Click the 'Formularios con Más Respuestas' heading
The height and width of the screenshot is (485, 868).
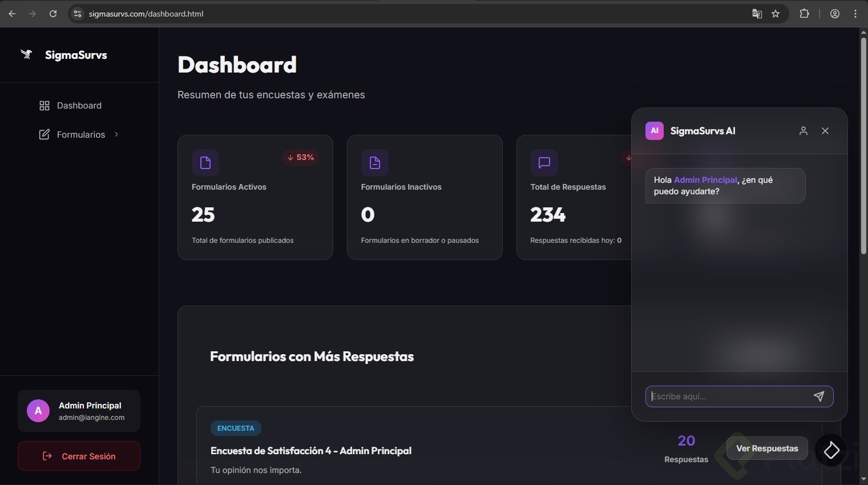312,356
